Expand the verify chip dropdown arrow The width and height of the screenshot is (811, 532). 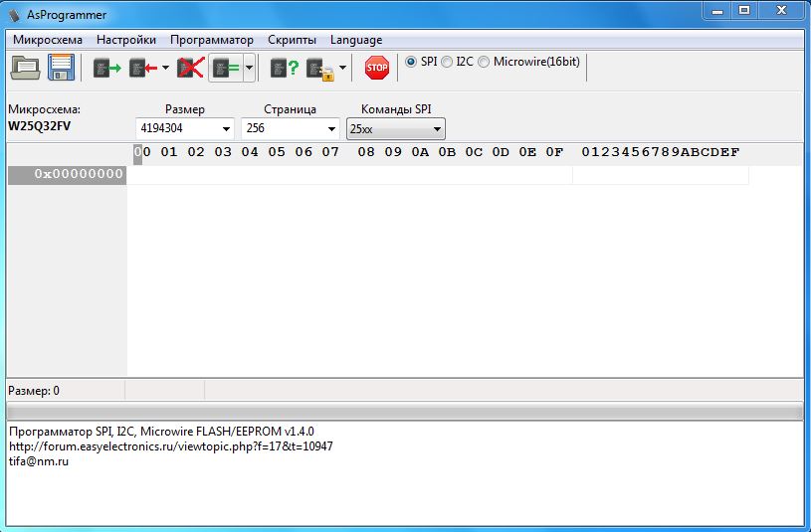tap(250, 68)
